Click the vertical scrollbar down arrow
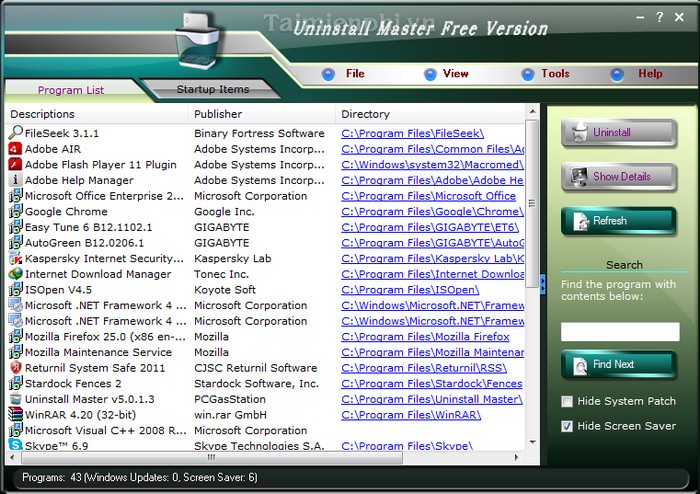The width and height of the screenshot is (700, 494). click(x=532, y=442)
